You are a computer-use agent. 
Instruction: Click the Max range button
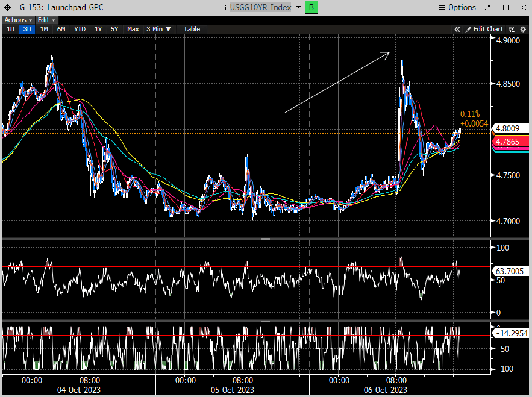(133, 29)
